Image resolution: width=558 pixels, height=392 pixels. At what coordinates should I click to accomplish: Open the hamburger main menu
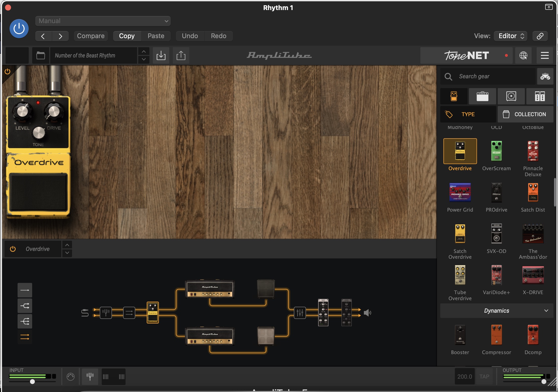tap(544, 55)
